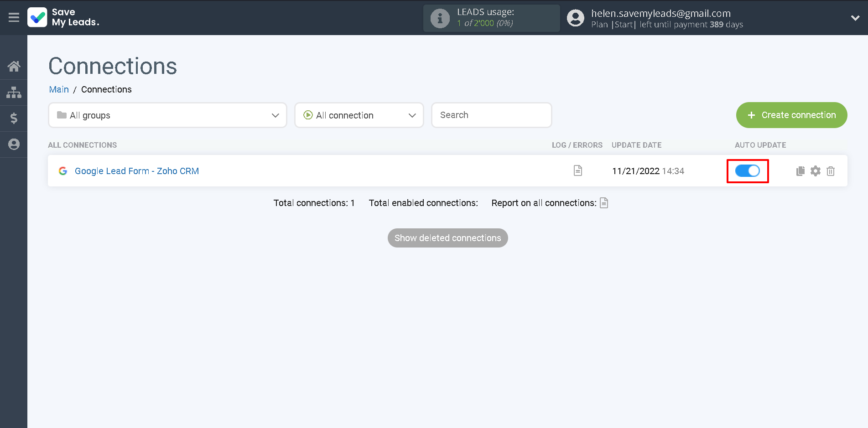Click the AUTO UPDATE column header
This screenshot has width=868, height=428.
[760, 145]
